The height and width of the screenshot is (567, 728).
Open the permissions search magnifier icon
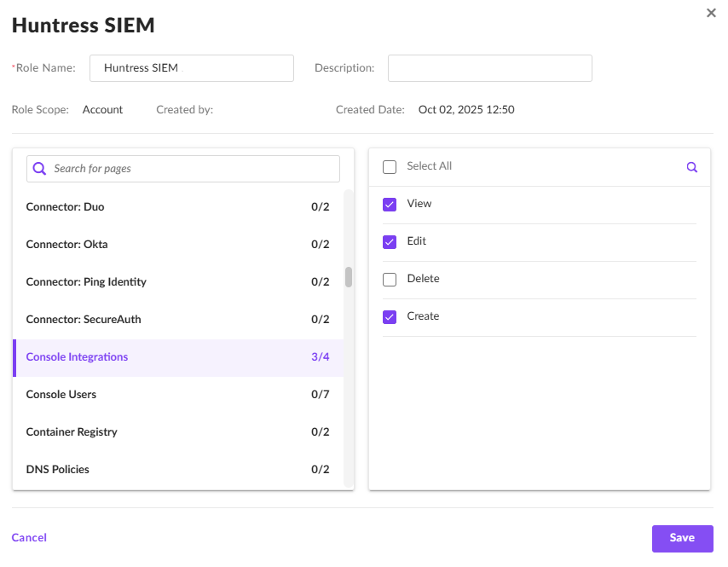[691, 167]
